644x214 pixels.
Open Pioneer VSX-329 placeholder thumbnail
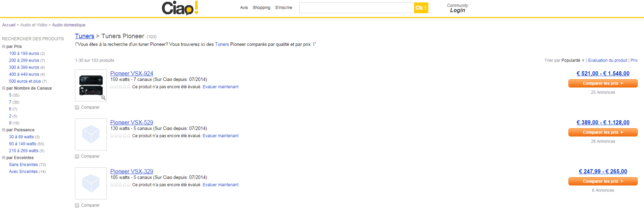point(91,183)
